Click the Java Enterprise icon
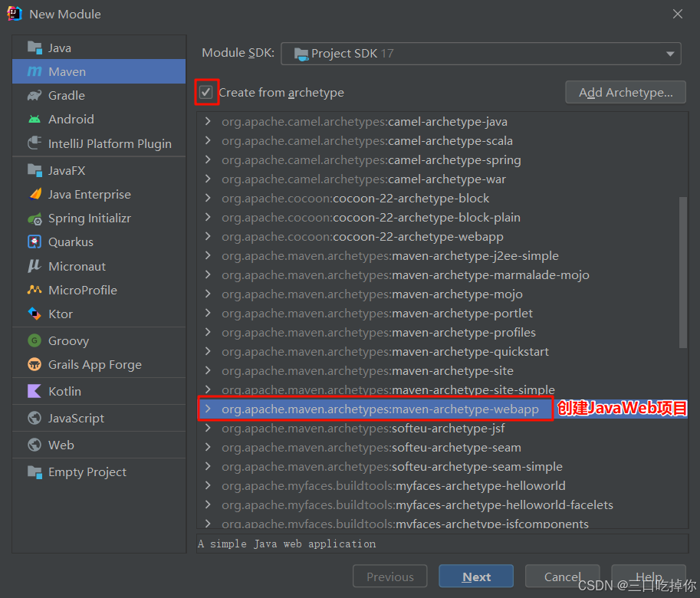The height and width of the screenshot is (598, 700). tap(35, 194)
